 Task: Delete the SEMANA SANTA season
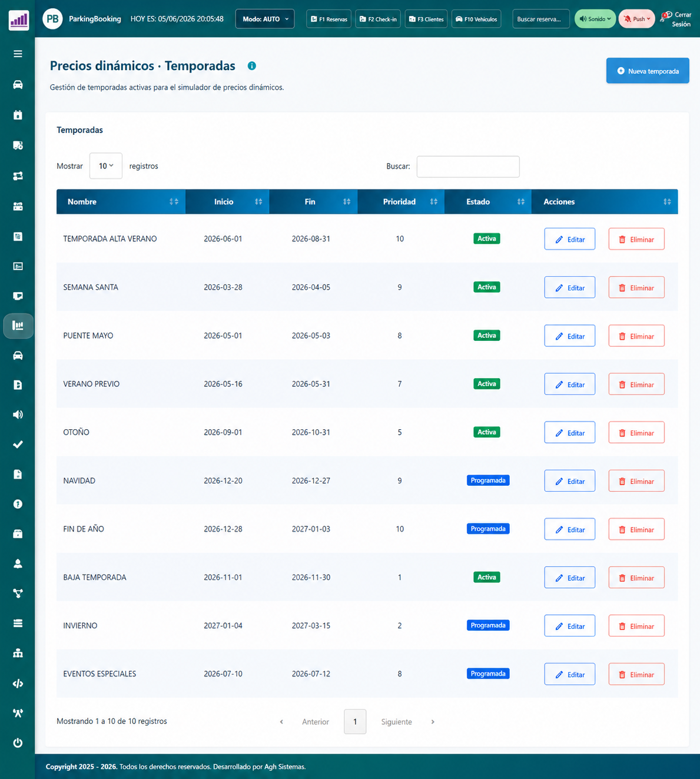[636, 287]
